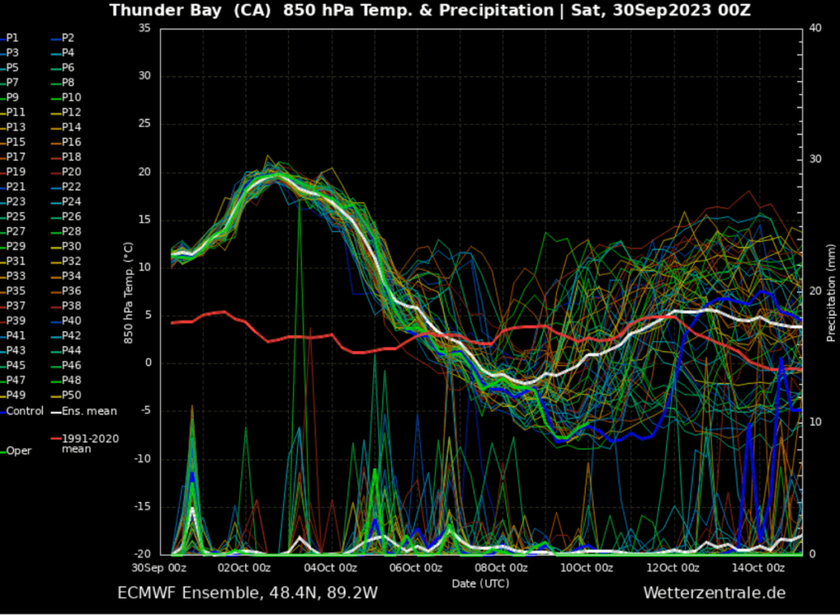840x616 pixels.
Task: Click legend label P22
Action: (71, 187)
